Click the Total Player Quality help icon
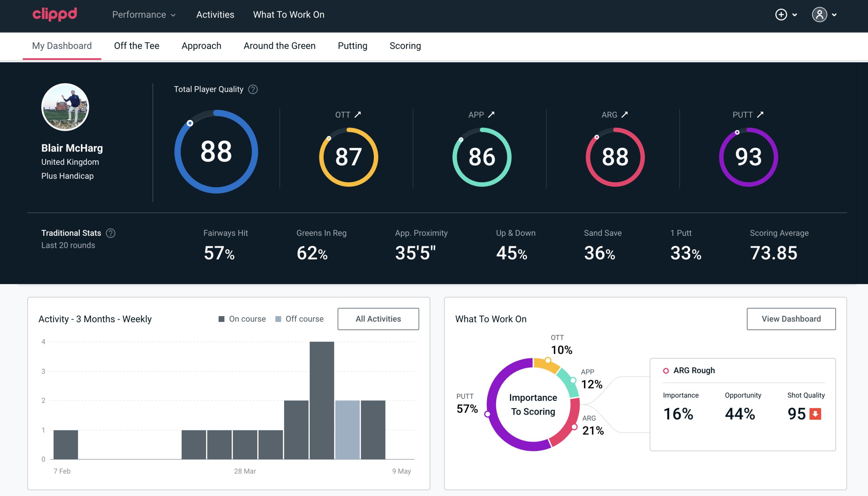 point(251,89)
